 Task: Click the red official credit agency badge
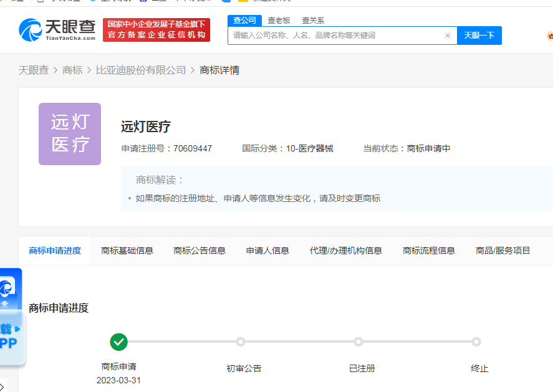click(x=156, y=30)
